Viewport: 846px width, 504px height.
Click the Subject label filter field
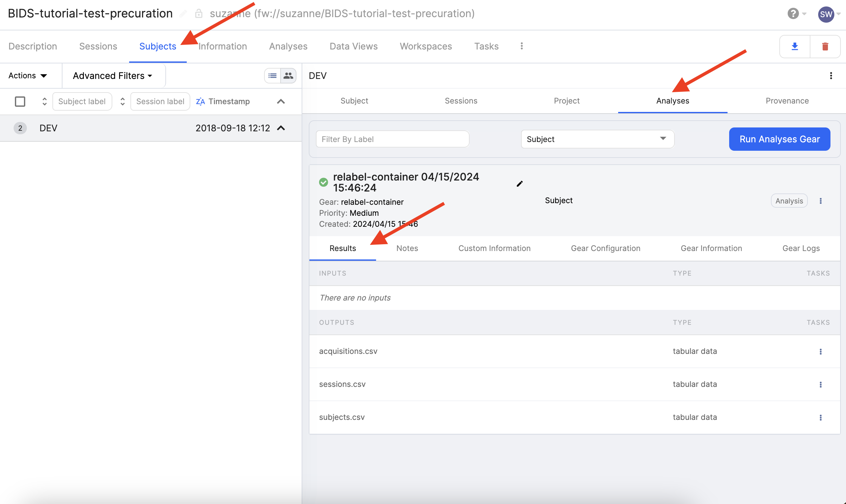point(82,101)
